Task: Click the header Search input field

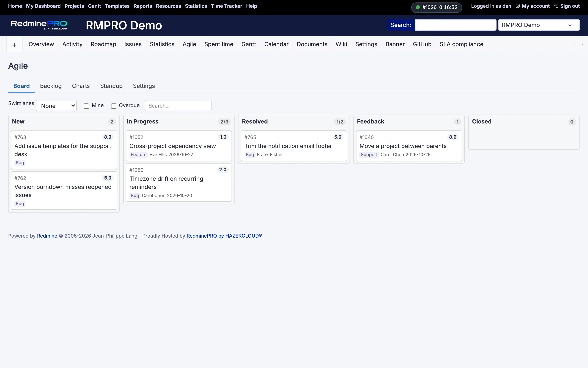Action: pos(455,25)
